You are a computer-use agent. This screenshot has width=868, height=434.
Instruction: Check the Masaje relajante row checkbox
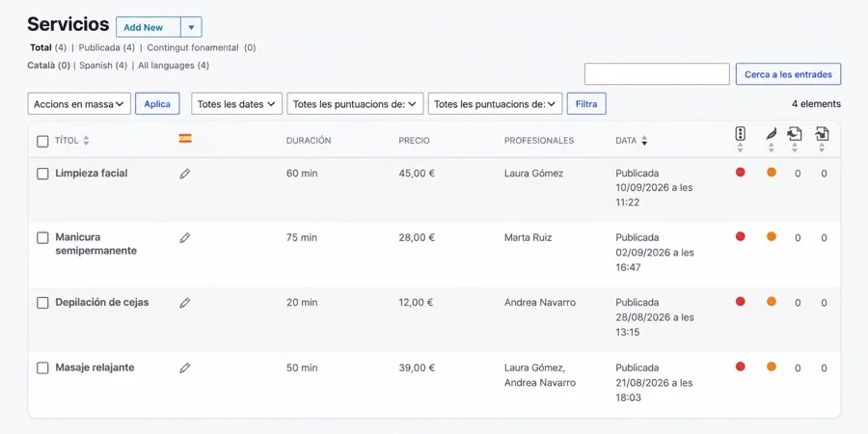coord(42,368)
